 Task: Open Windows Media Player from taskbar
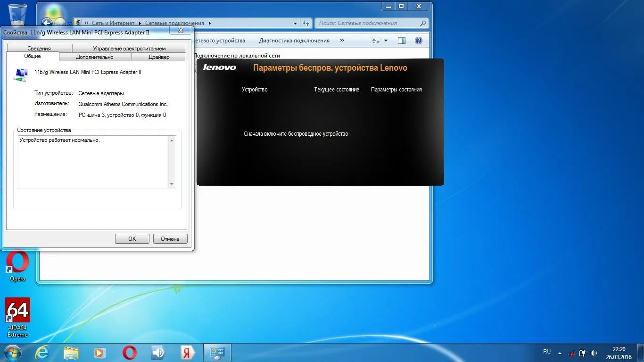(x=99, y=353)
